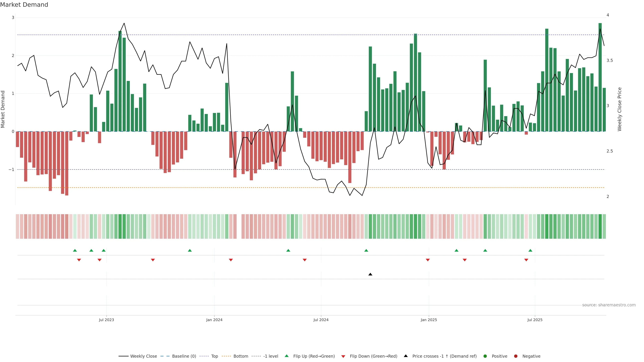The height and width of the screenshot is (362, 644).
Task: Click the Jan 2024 x-axis label
Action: (214, 320)
